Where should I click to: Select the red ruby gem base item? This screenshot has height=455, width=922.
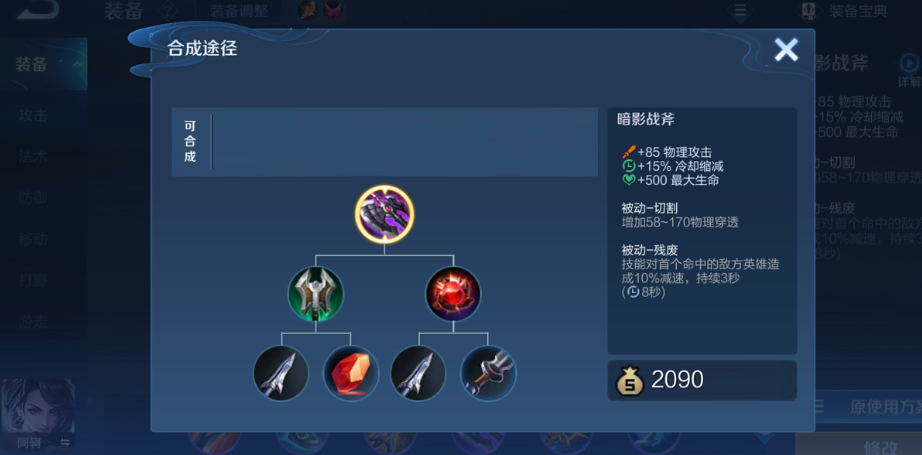pos(351,373)
